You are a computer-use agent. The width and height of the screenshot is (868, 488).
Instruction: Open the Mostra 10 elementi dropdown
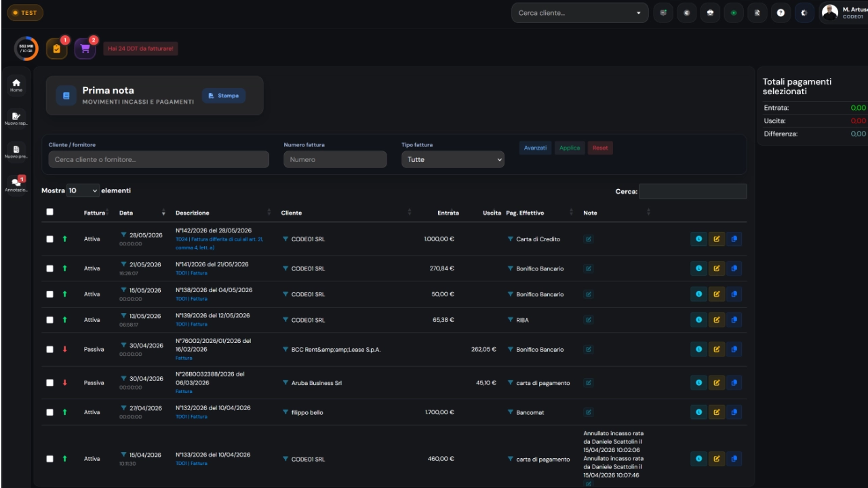click(83, 191)
